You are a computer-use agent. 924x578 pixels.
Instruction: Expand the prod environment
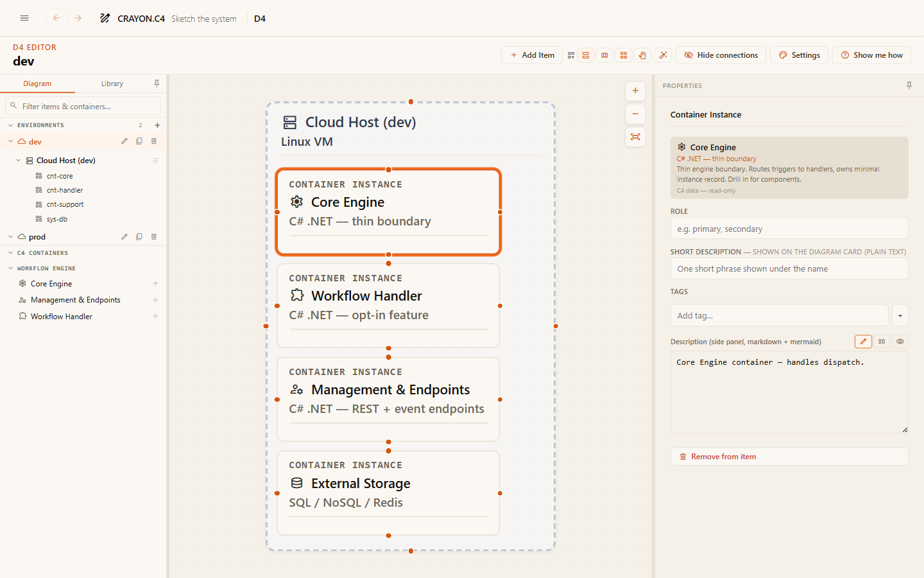click(10, 237)
